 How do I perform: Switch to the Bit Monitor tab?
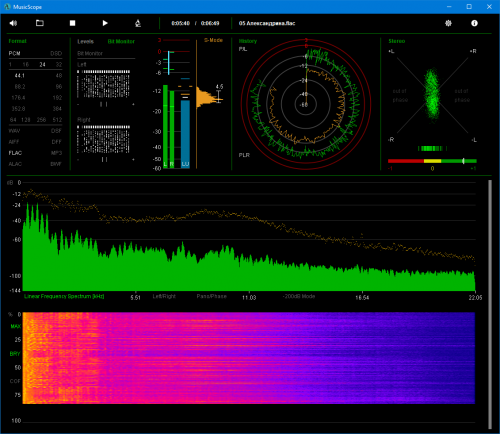121,41
